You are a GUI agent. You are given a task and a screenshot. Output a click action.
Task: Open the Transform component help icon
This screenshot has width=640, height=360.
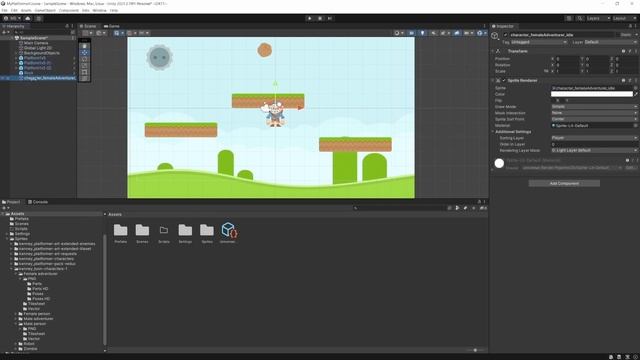tap(623, 51)
